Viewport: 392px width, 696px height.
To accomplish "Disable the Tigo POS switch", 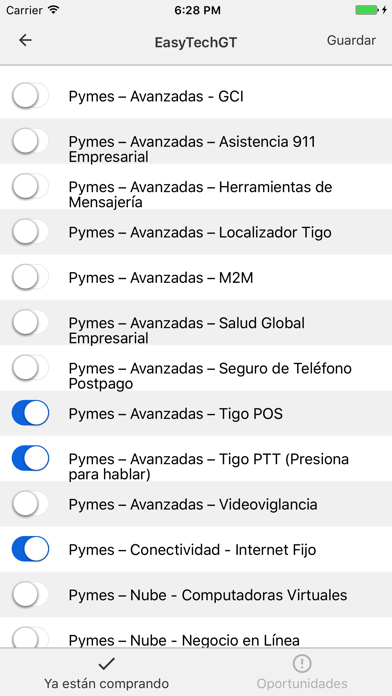I will pos(30,413).
